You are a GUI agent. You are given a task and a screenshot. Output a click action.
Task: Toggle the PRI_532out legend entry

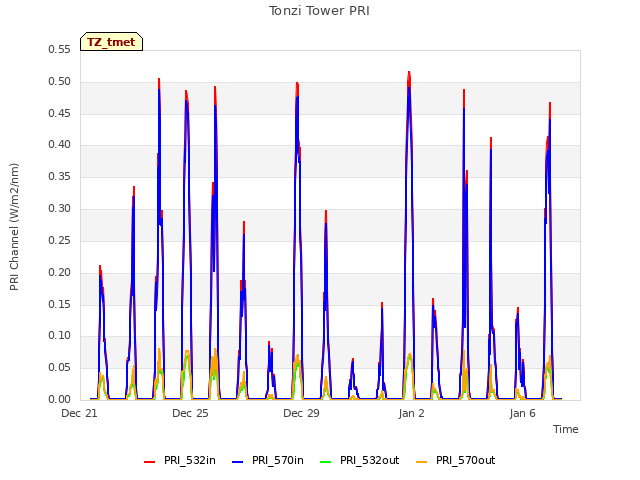[360, 460]
